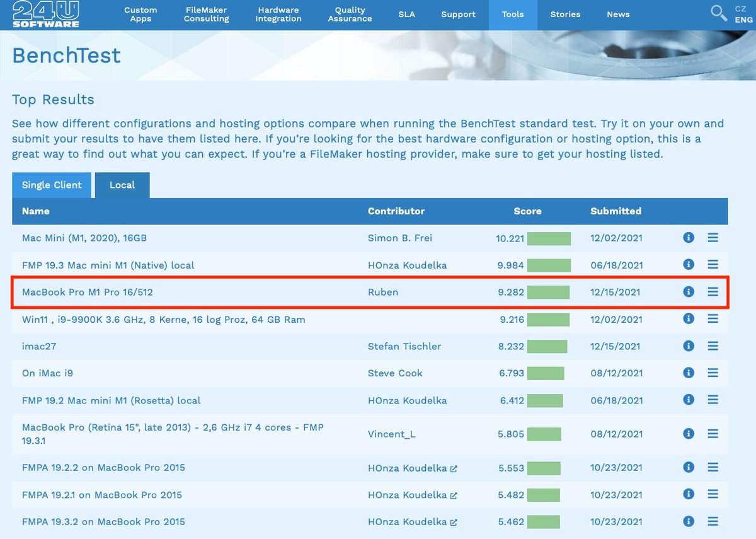Open FileMaker Consulting menu item
Image resolution: width=756 pixels, height=539 pixels.
207,14
